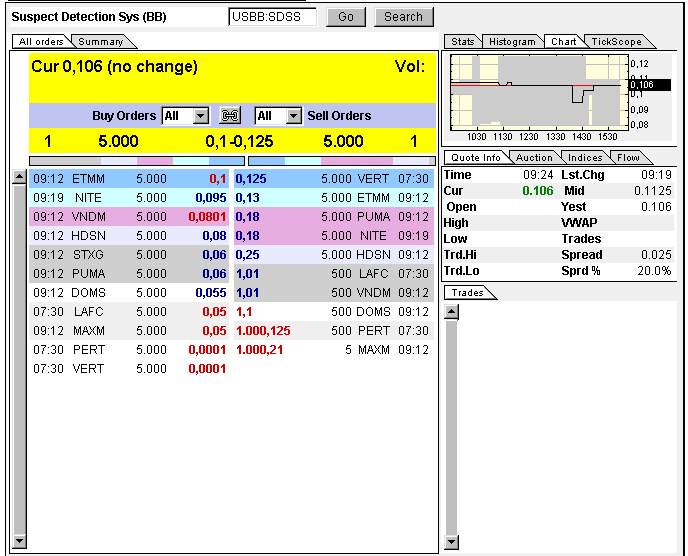Click the 0,106 chart price marker
688x556 pixels.
(x=650, y=85)
